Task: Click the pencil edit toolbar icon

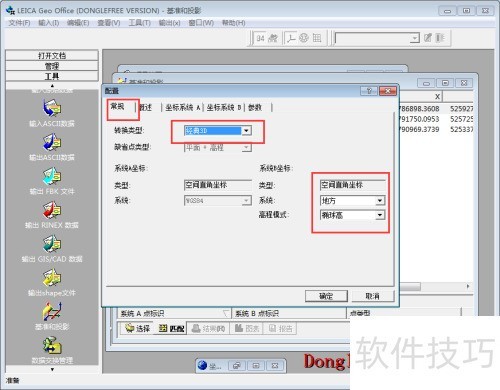Action: pos(428,38)
